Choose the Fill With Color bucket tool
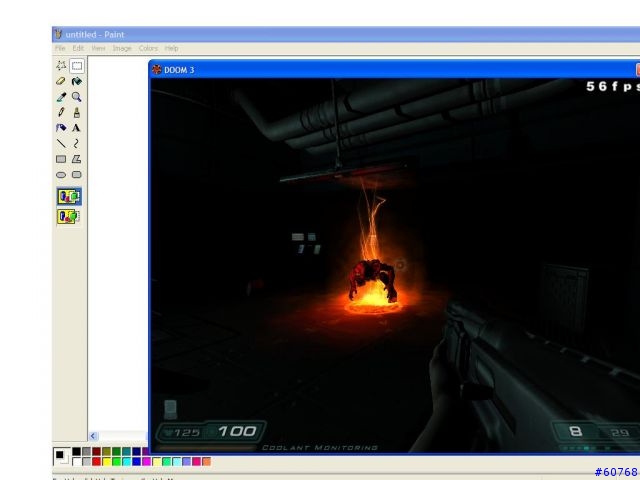640x480 pixels. (x=77, y=81)
